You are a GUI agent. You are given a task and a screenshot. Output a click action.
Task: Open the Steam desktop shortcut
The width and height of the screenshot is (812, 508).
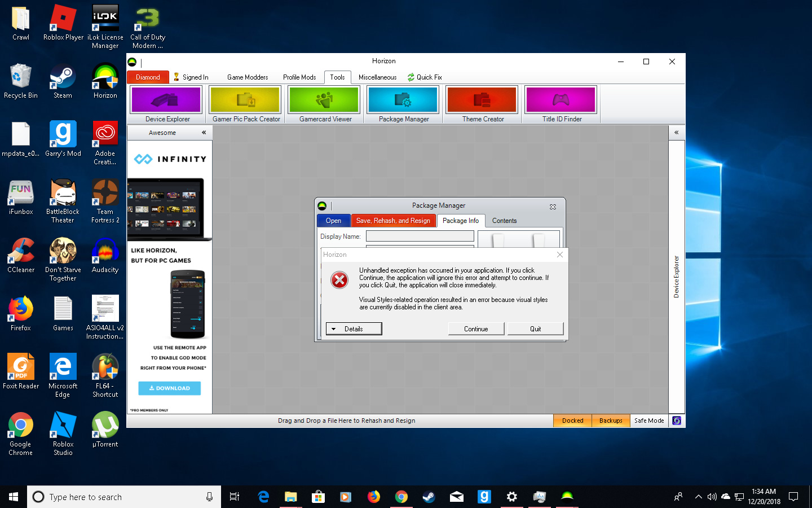[63, 81]
